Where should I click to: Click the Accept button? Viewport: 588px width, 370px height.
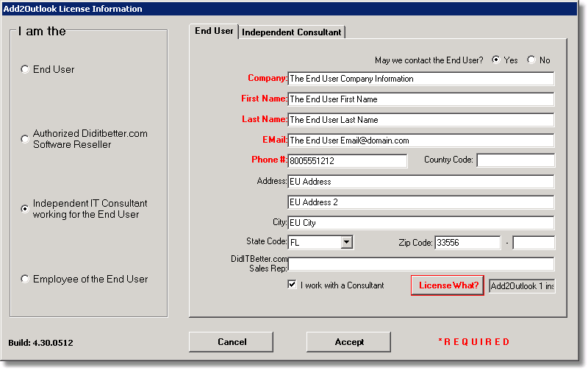(348, 342)
